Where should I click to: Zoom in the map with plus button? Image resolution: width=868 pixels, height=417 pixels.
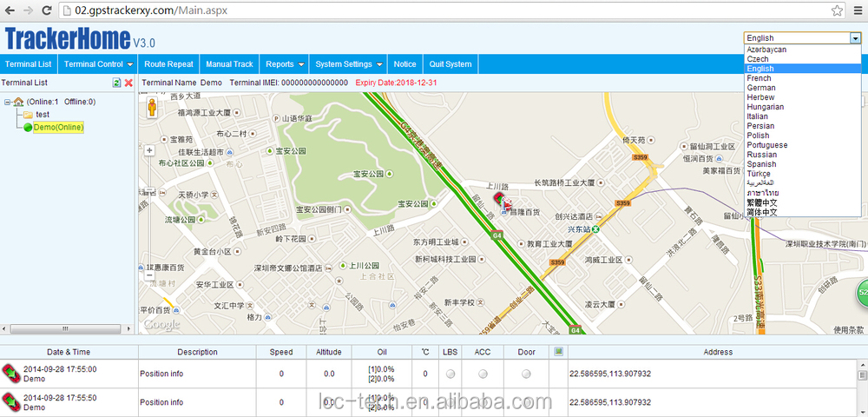(150, 150)
